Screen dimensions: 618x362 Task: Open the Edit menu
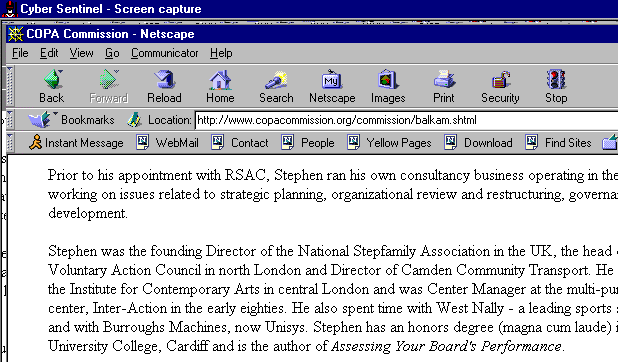coord(49,53)
